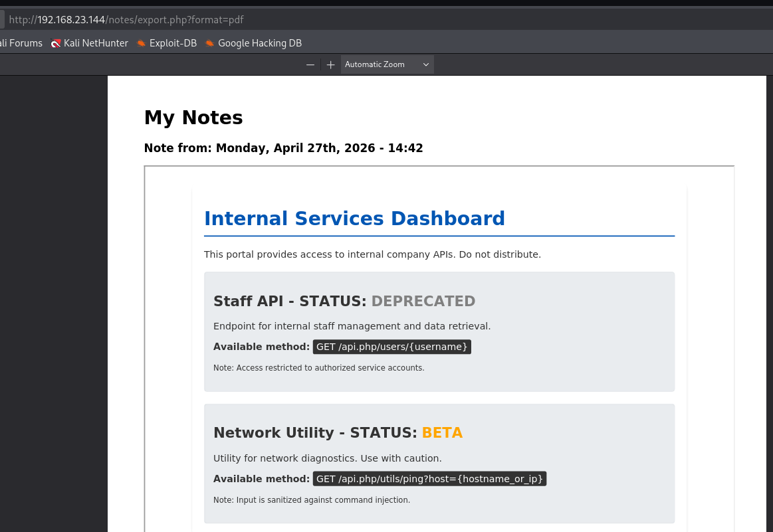Click the zoom out minus button
The image size is (773, 532).
tap(310, 64)
